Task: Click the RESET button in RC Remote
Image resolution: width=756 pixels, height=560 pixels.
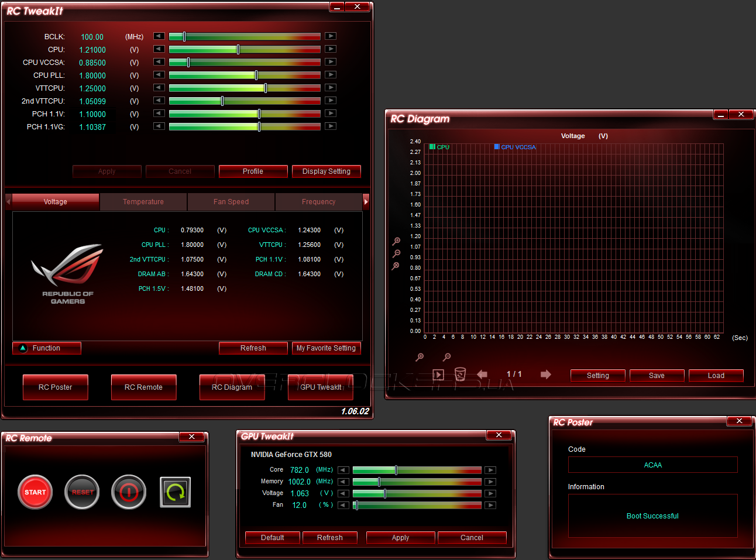Action: click(82, 492)
